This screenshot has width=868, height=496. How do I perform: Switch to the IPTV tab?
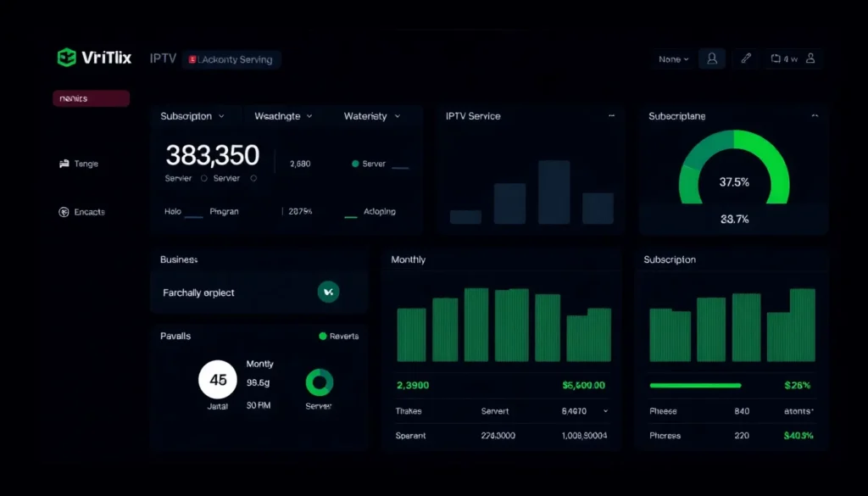163,59
